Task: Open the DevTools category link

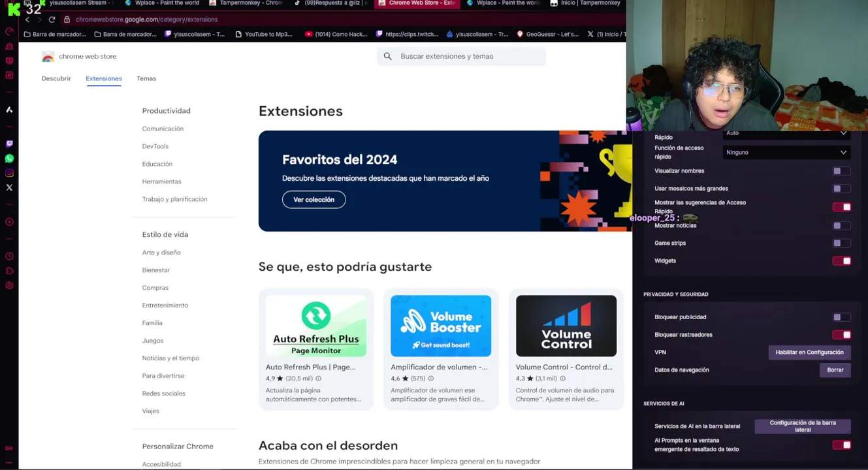Action: click(x=155, y=146)
